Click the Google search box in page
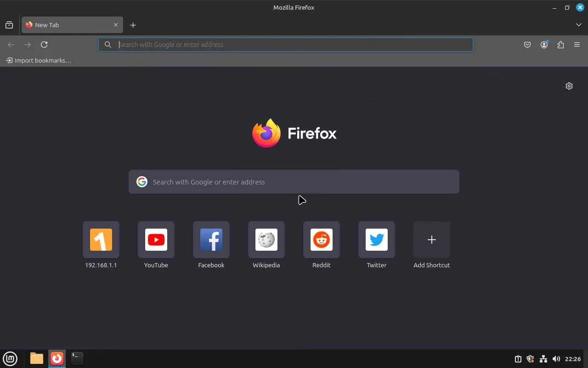Screen dimensions: 588x368 tap(294, 182)
